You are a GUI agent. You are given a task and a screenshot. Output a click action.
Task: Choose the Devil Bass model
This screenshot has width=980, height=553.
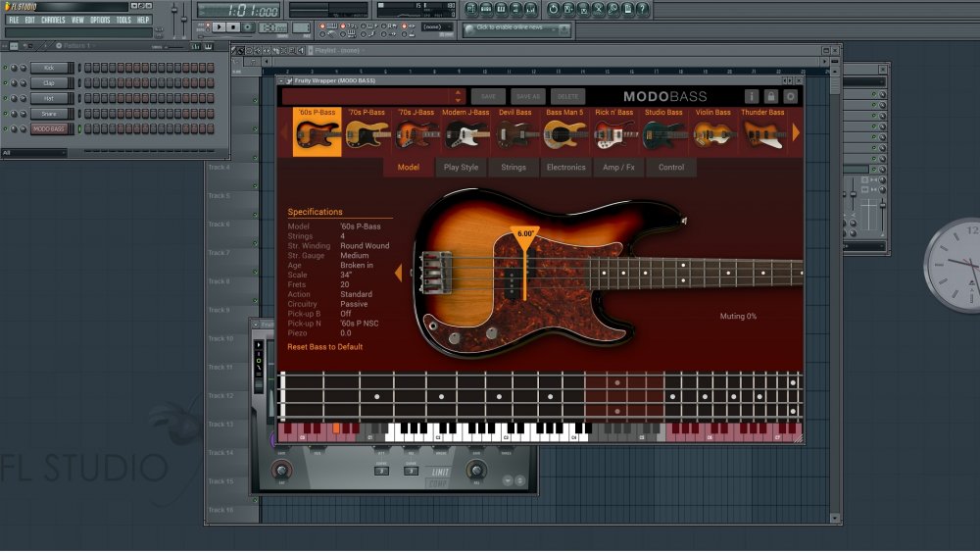coord(515,131)
